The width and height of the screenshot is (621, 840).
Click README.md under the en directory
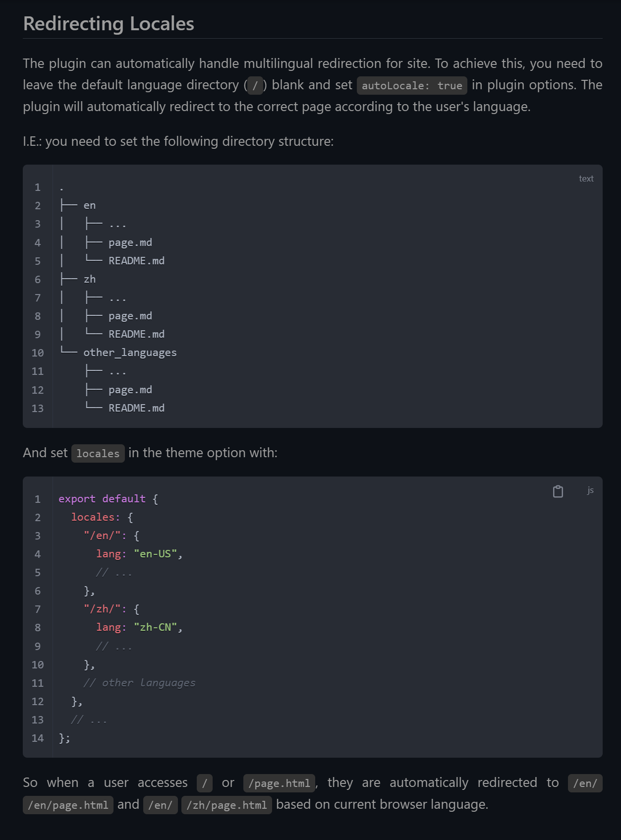tap(136, 261)
